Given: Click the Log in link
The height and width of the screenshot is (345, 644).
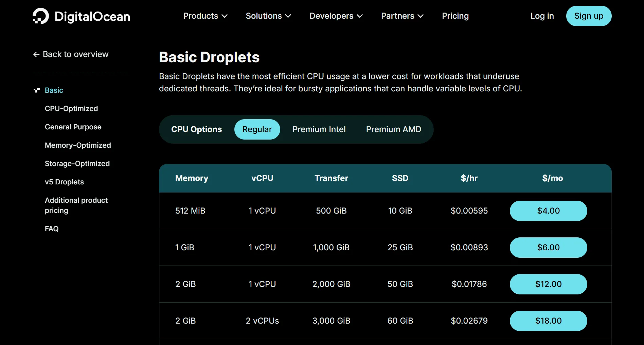Looking at the screenshot, I should point(542,16).
